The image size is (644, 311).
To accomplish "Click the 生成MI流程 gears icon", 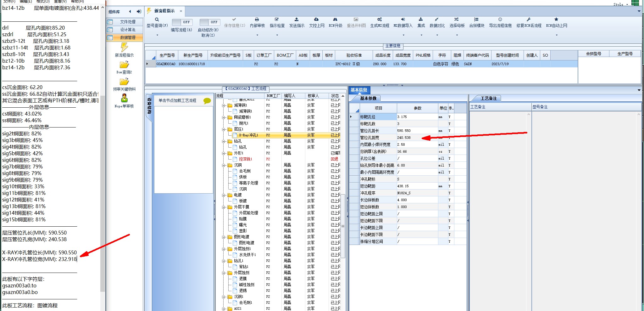I will click(x=380, y=20).
